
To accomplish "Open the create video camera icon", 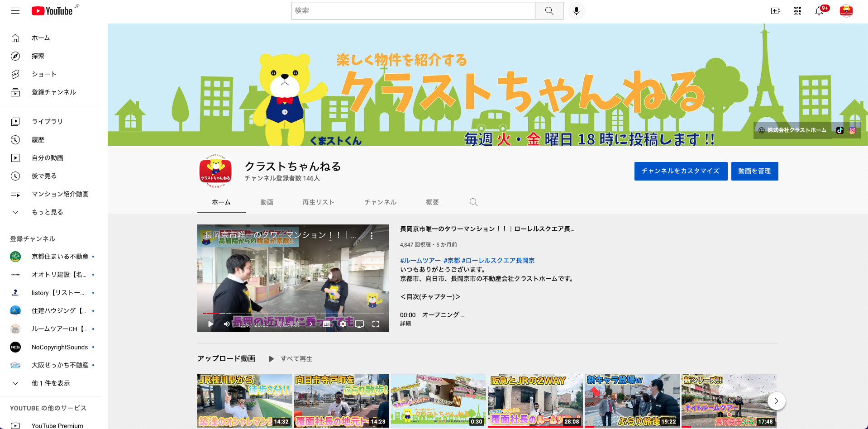I will point(775,11).
